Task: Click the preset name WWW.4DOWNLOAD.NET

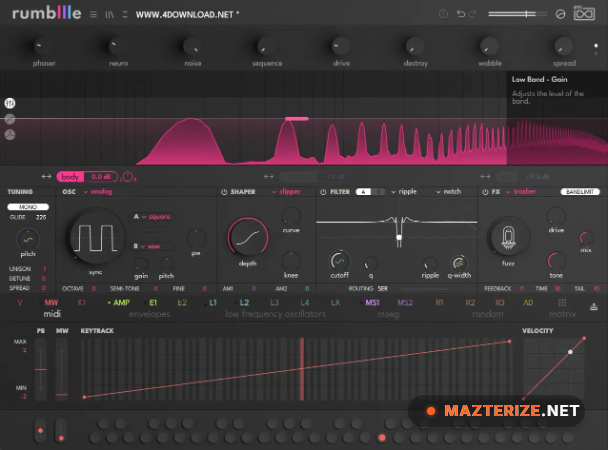Action: point(187,15)
